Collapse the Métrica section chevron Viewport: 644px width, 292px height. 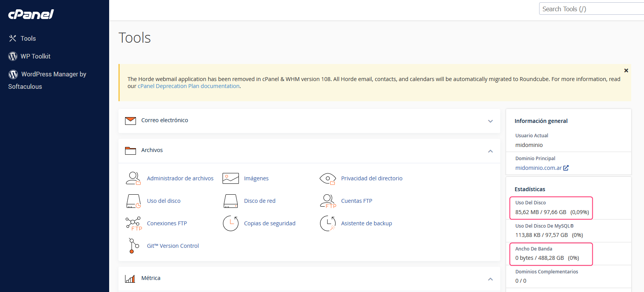(x=490, y=279)
